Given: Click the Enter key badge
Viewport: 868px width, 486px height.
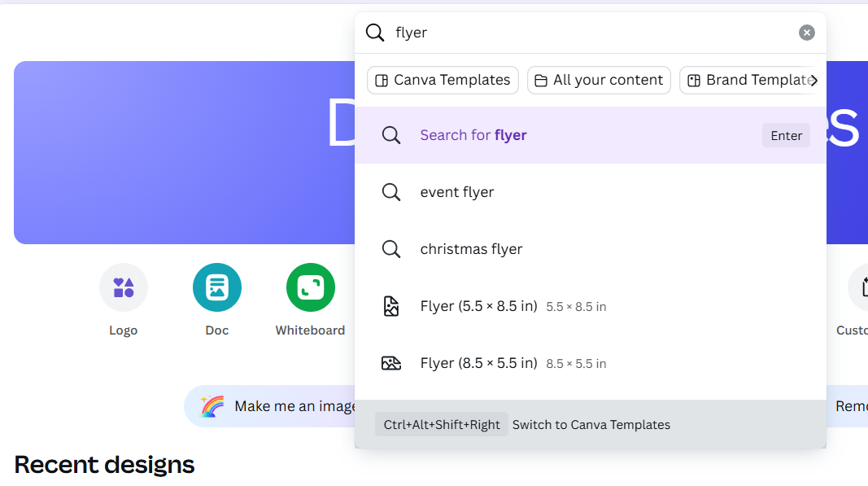Looking at the screenshot, I should pos(787,135).
